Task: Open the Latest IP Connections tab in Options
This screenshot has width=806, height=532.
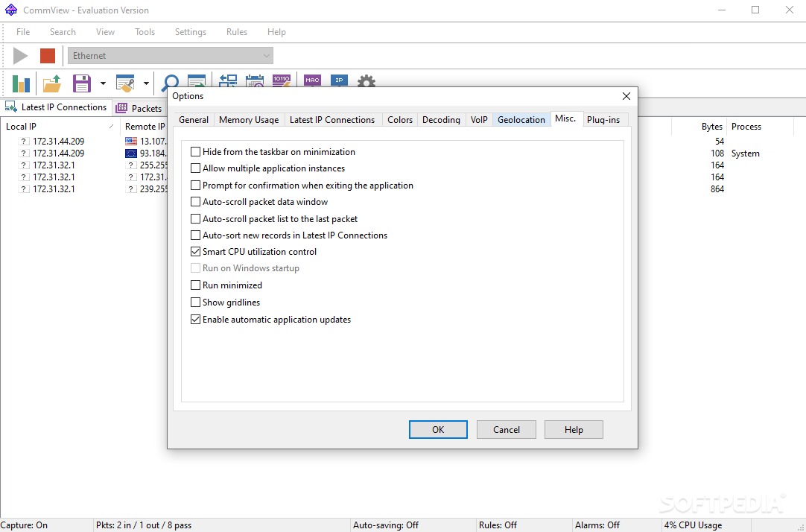Action: tap(332, 120)
